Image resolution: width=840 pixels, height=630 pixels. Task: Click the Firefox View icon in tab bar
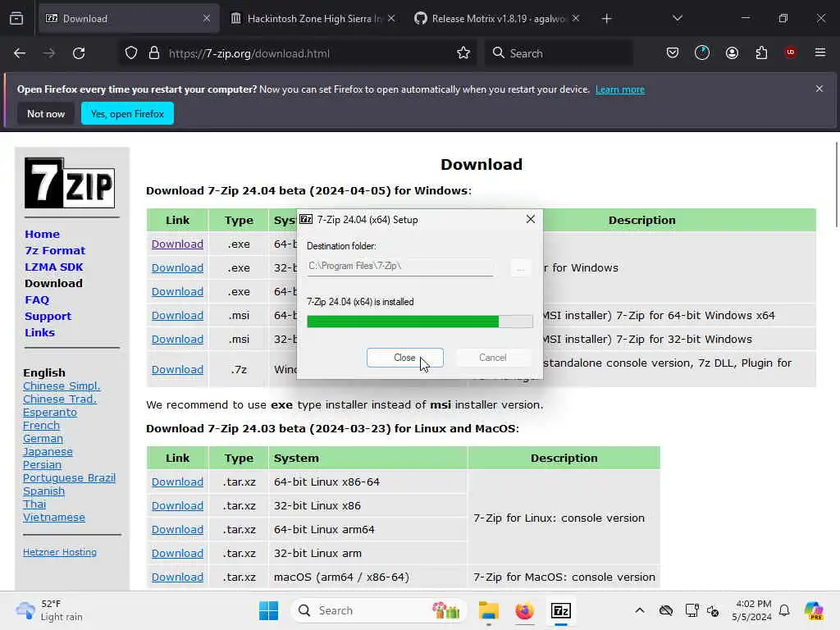click(x=16, y=19)
